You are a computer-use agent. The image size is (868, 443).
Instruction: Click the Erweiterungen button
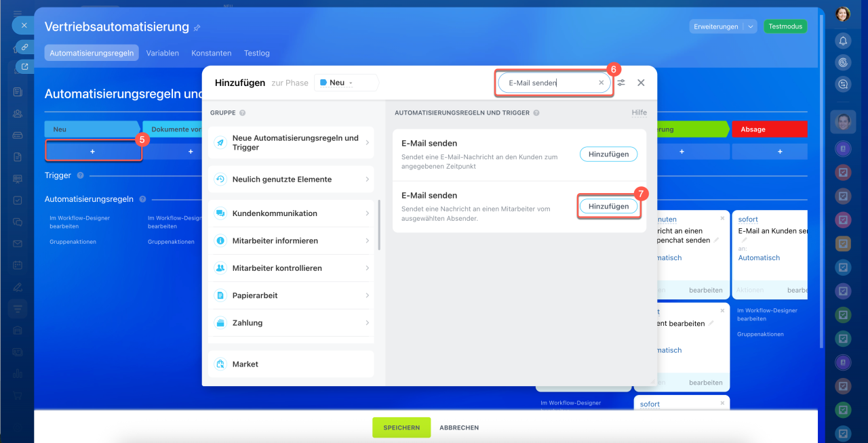coord(716,27)
